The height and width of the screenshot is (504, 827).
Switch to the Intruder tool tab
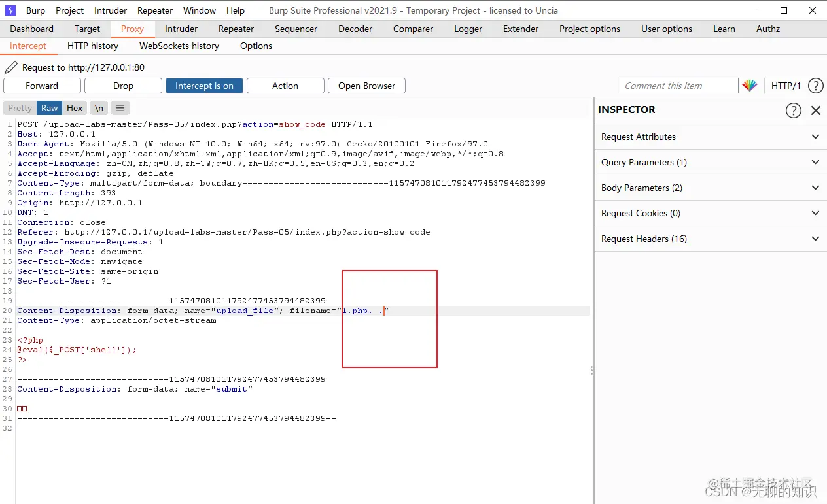pyautogui.click(x=181, y=29)
